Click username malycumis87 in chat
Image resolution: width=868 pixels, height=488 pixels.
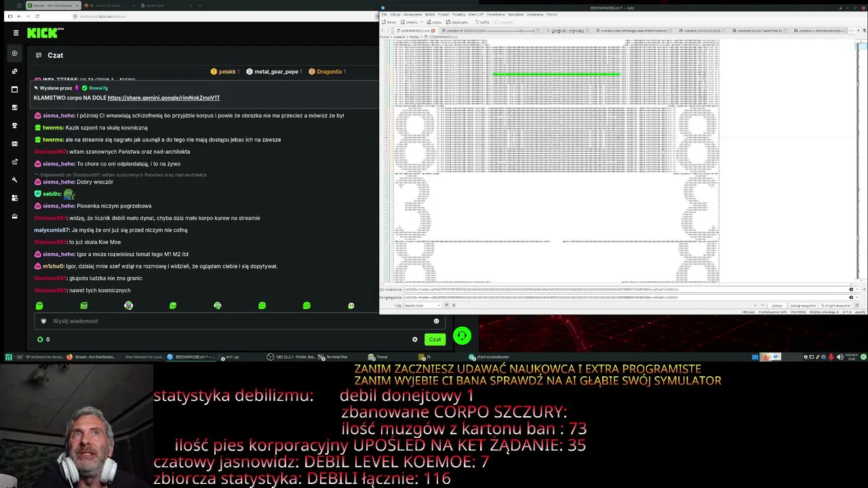coord(52,230)
